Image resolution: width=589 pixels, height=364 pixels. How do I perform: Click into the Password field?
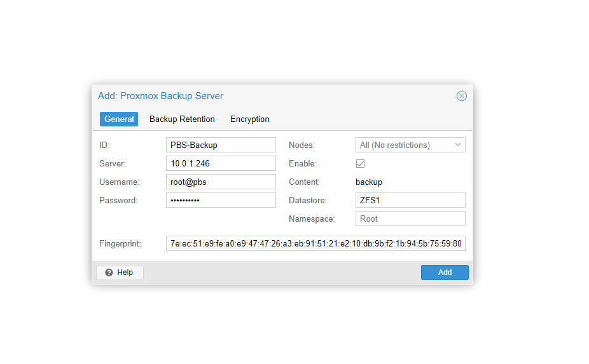click(x=220, y=201)
